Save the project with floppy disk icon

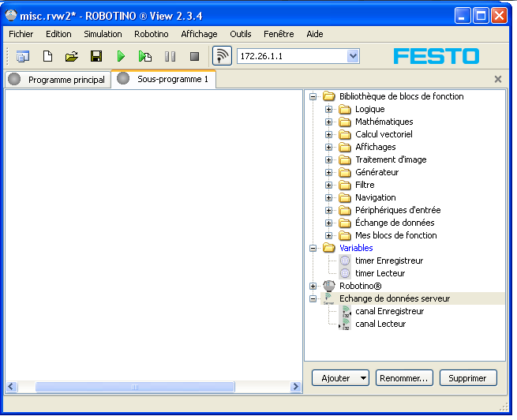click(96, 56)
